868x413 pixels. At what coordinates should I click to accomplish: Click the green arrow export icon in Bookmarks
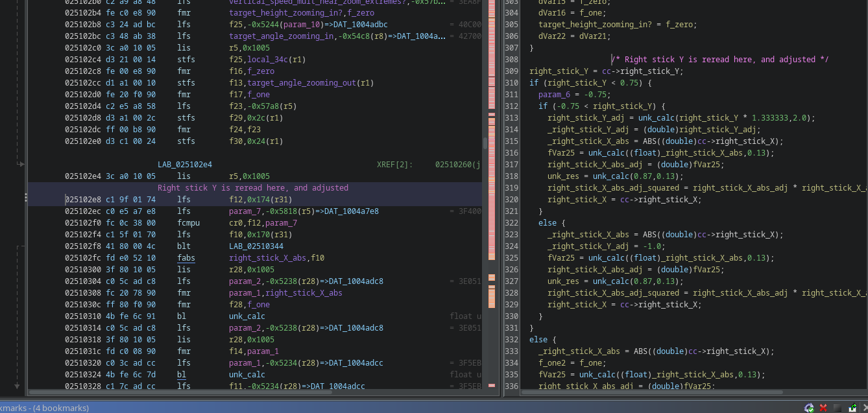click(x=852, y=408)
